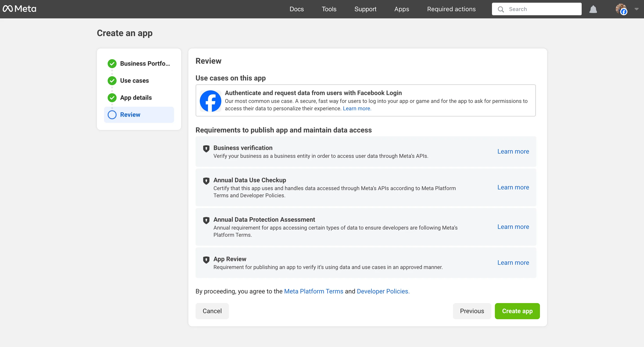Screen dimensions: 644x347
Task: Open Learn more for Annual Data Protection Assessment
Action: [513, 227]
